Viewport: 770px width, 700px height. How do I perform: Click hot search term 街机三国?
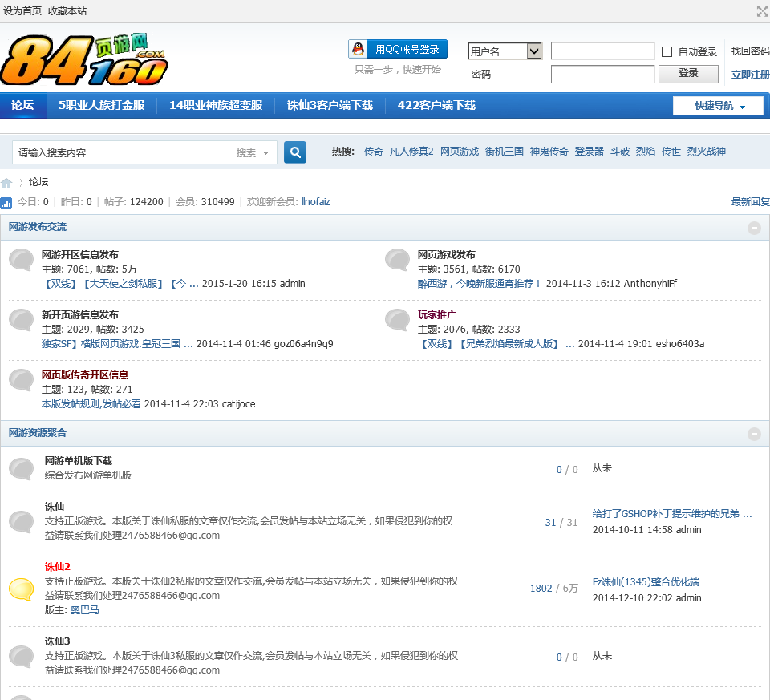point(505,152)
